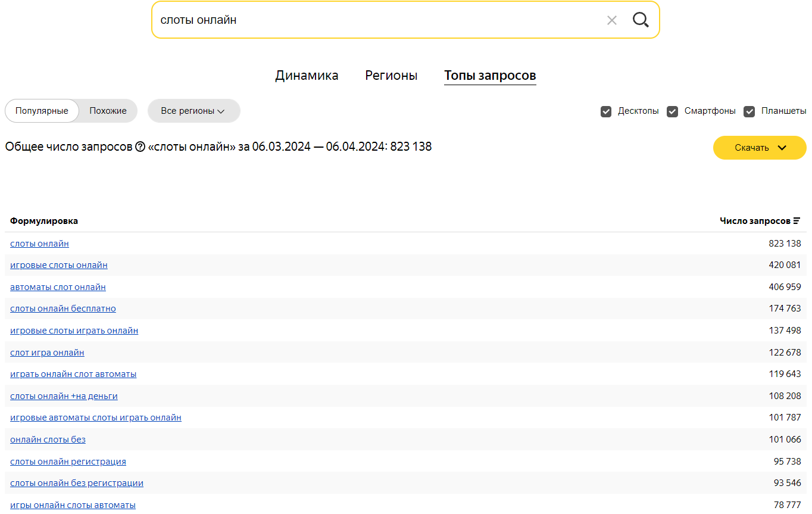Select the Топы запросов tab
812x514 pixels.
point(490,76)
